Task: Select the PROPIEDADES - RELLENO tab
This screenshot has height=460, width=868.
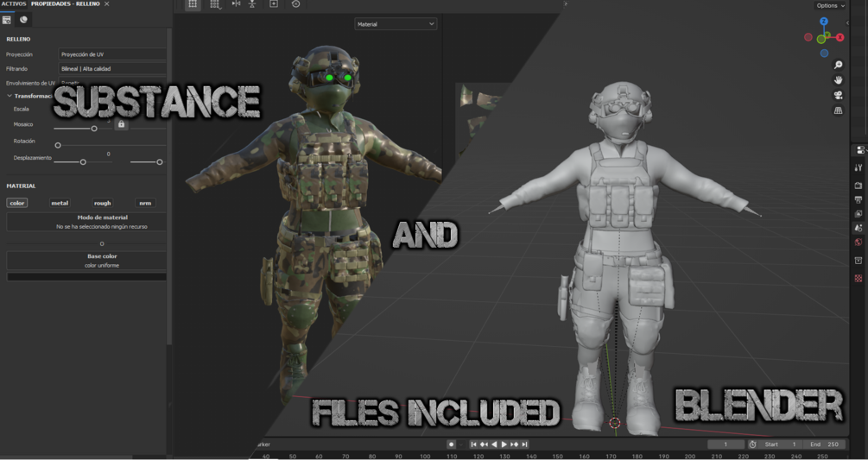Action: pyautogui.click(x=66, y=3)
